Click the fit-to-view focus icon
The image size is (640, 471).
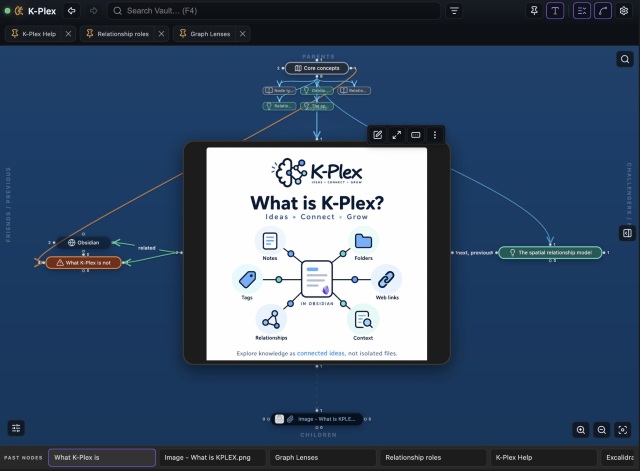click(x=622, y=430)
